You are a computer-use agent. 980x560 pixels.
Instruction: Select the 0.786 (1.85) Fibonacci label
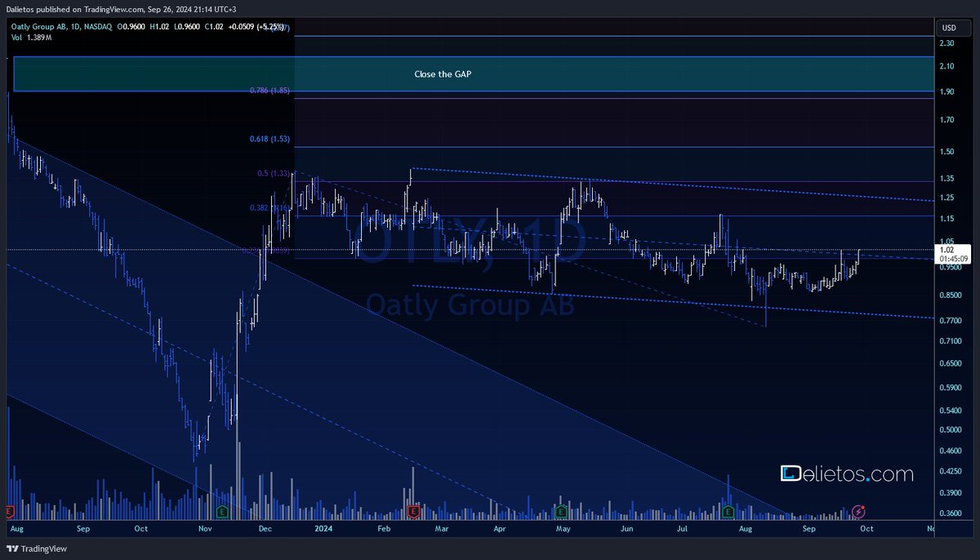click(269, 91)
